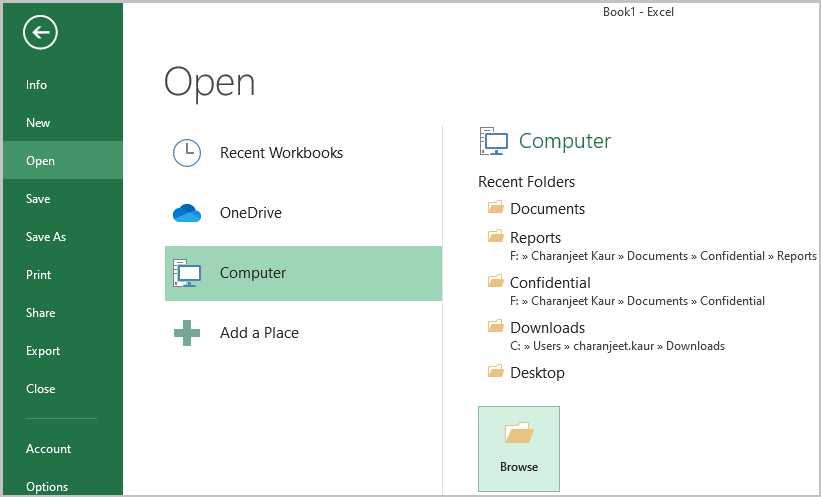Select the Add a Place label
The height and width of the screenshot is (497, 821).
point(259,333)
